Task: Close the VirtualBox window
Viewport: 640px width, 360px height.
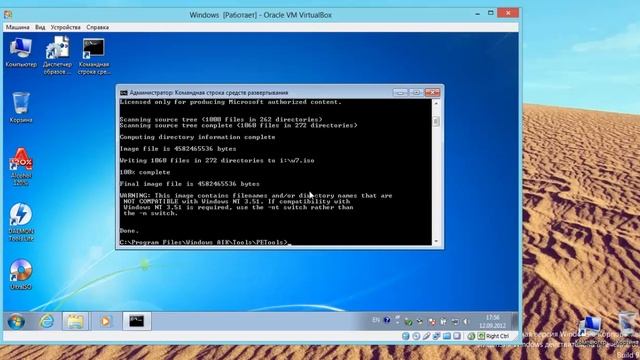Action: [x=508, y=13]
